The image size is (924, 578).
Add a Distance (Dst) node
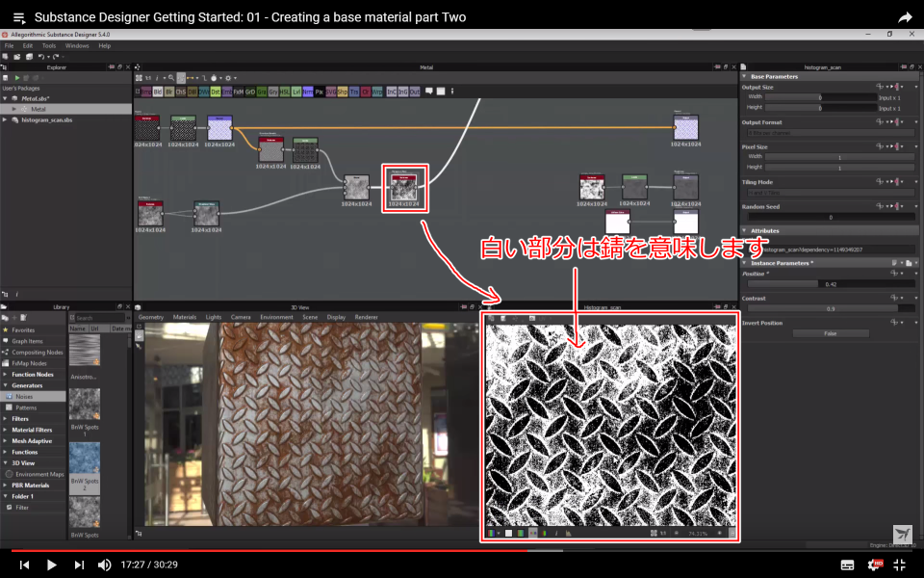(x=215, y=92)
